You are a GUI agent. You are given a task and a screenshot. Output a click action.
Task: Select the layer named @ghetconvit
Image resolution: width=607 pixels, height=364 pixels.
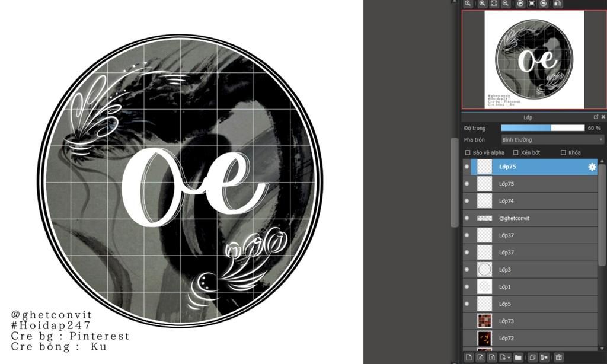tap(514, 218)
